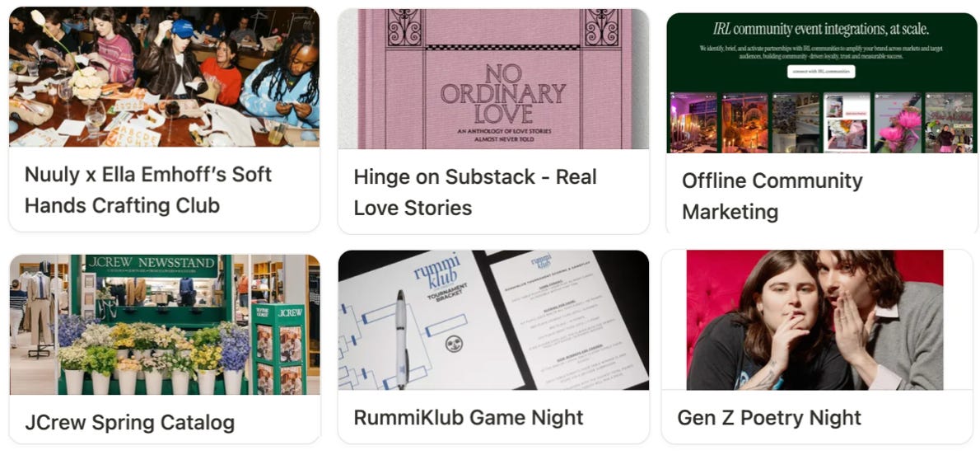
Task: Open the Soft Hands Crafting Club card image
Action: [165, 77]
